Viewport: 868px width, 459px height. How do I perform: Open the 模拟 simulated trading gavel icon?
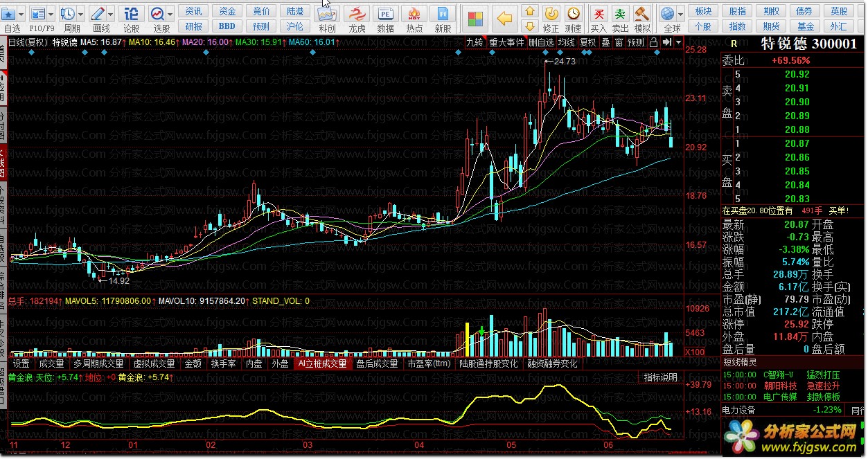(643, 14)
